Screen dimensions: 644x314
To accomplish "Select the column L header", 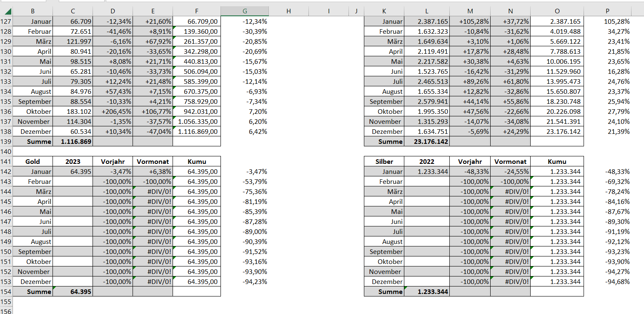I will (427, 12).
